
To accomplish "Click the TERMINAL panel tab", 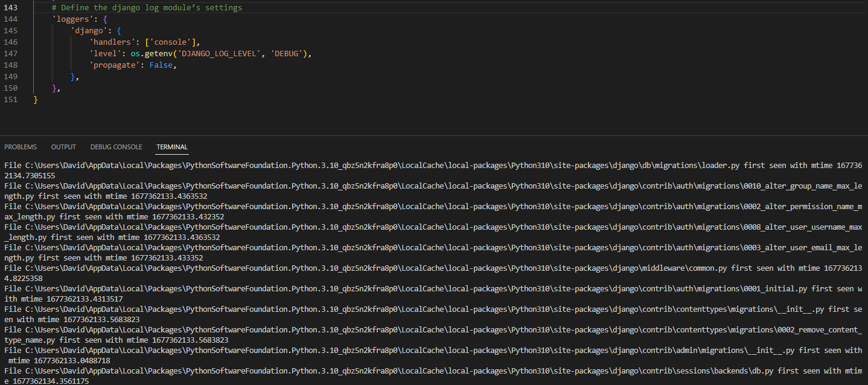I will click(x=172, y=147).
